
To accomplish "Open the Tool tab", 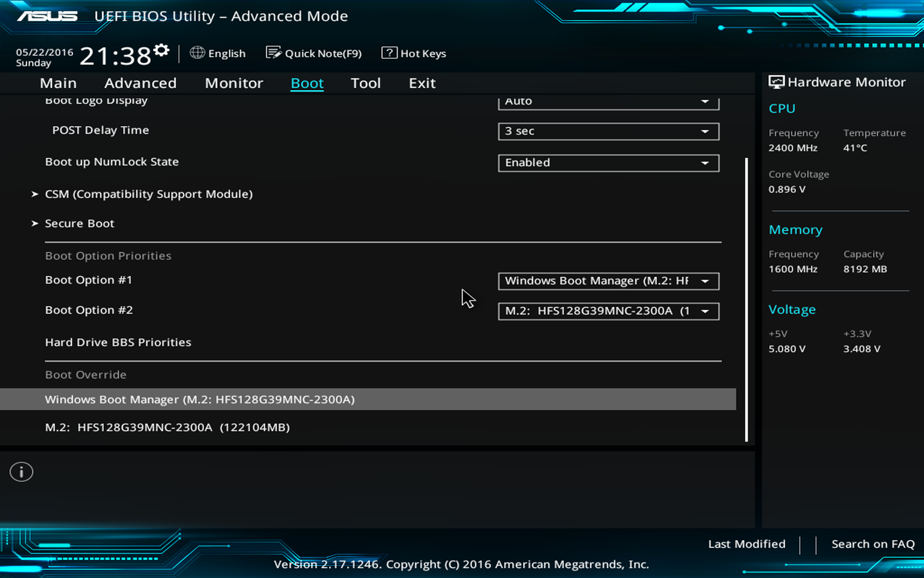I will point(366,83).
